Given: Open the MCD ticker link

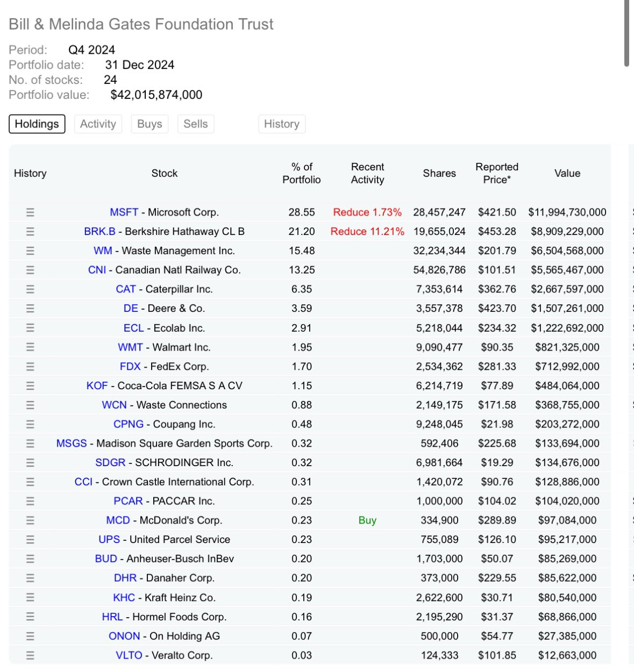Looking at the screenshot, I should click(118, 520).
